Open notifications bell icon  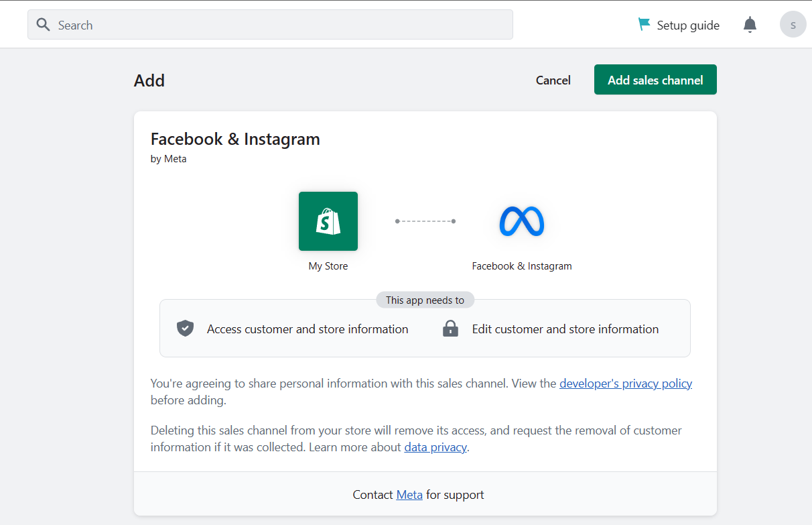click(x=750, y=25)
